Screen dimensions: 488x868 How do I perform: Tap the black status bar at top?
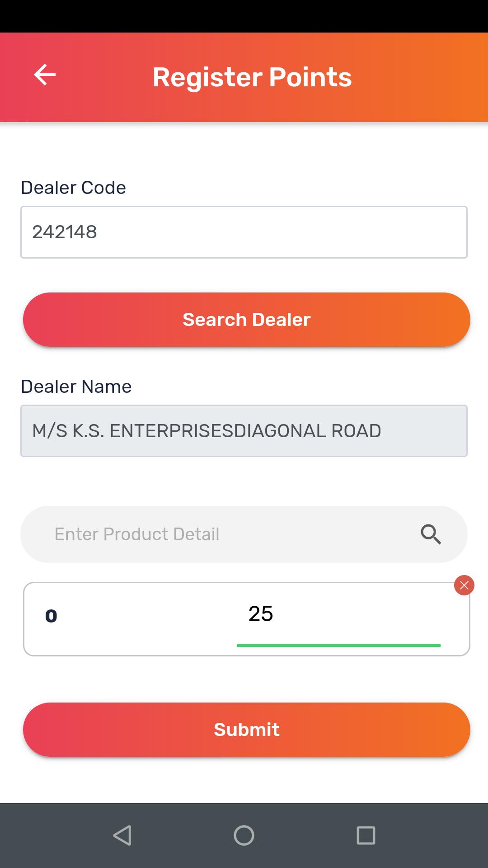pyautogui.click(x=244, y=16)
